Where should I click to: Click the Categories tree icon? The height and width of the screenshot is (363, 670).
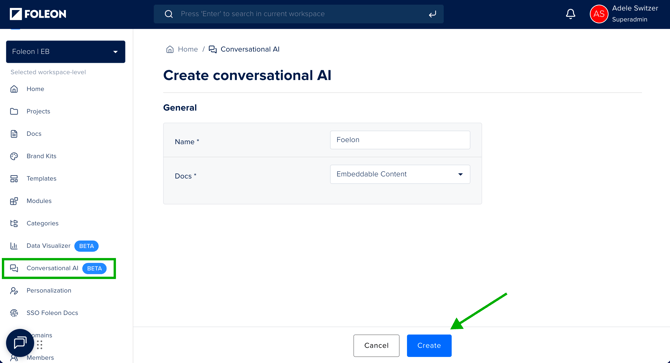[x=14, y=223]
